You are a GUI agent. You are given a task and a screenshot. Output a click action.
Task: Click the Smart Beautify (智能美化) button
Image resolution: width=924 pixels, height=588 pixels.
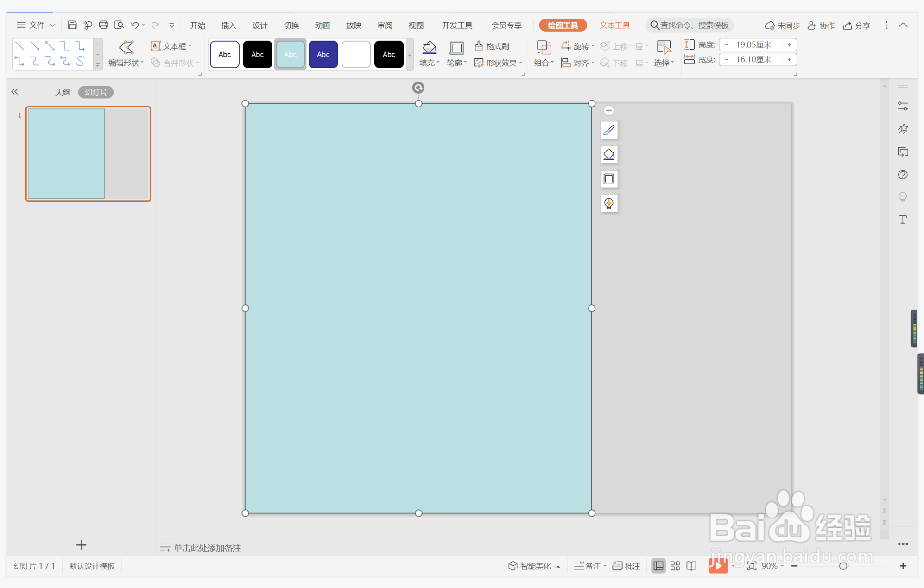coord(531,566)
